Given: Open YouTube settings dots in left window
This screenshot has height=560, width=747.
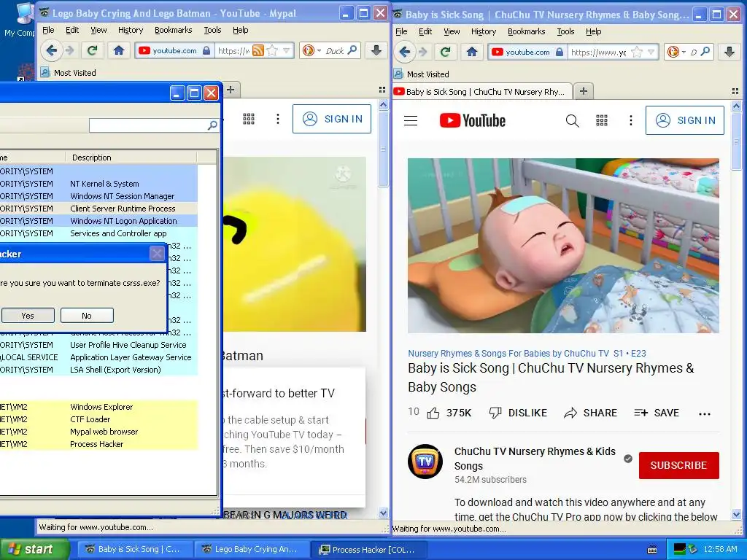Looking at the screenshot, I should point(278,119).
